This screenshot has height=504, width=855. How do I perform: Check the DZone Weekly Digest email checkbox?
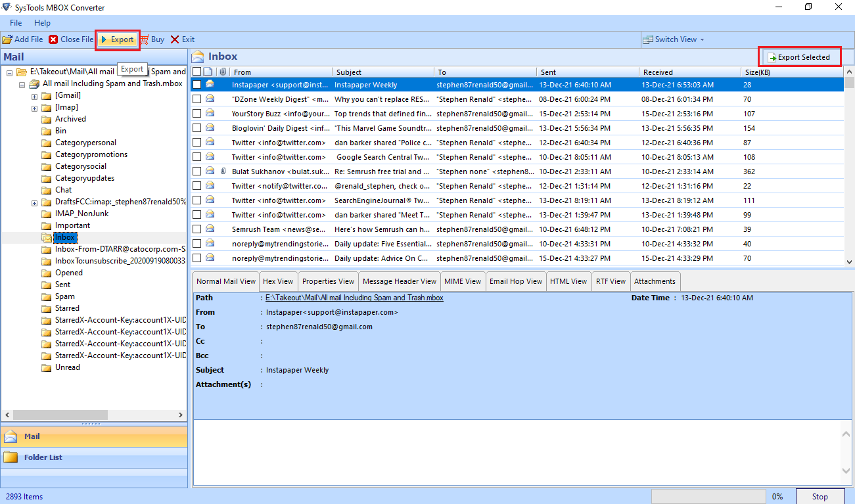tap(196, 99)
